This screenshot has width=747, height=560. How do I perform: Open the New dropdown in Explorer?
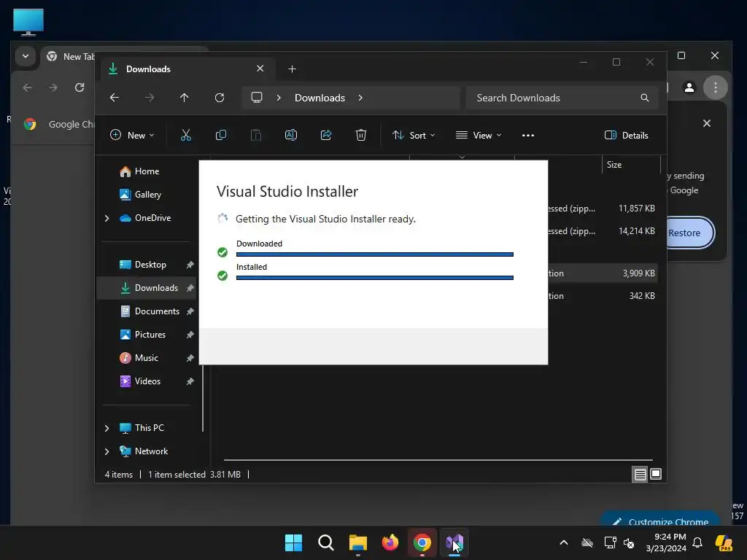(x=132, y=135)
